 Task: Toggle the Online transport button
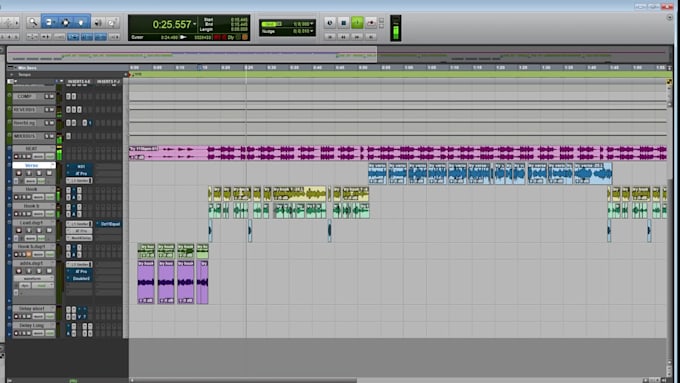330,23
